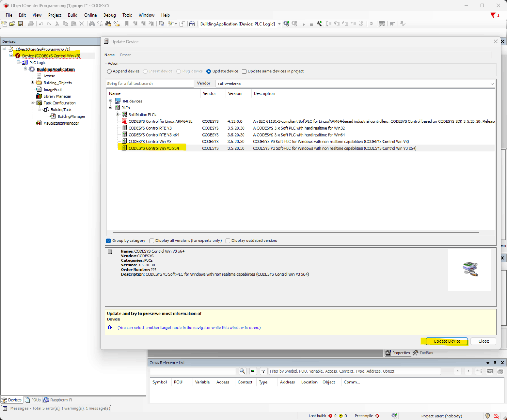The image size is (507, 420).
Task: Collapse the Task Configuration node
Action: [32, 103]
